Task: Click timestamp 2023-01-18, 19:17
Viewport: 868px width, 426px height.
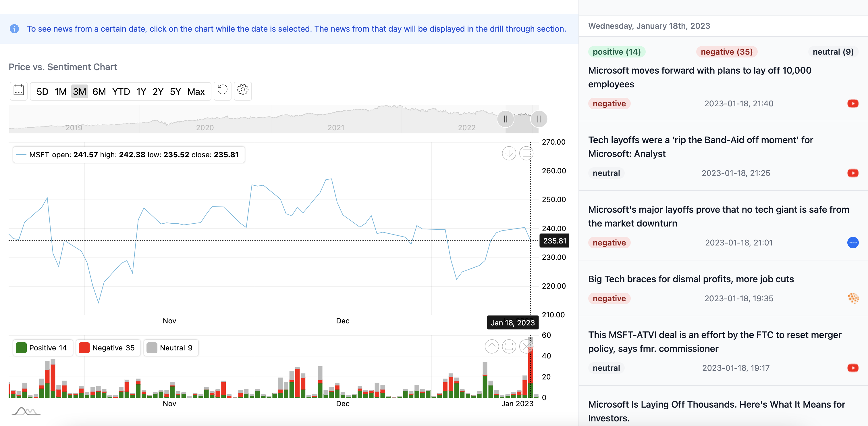Action: 736,368
